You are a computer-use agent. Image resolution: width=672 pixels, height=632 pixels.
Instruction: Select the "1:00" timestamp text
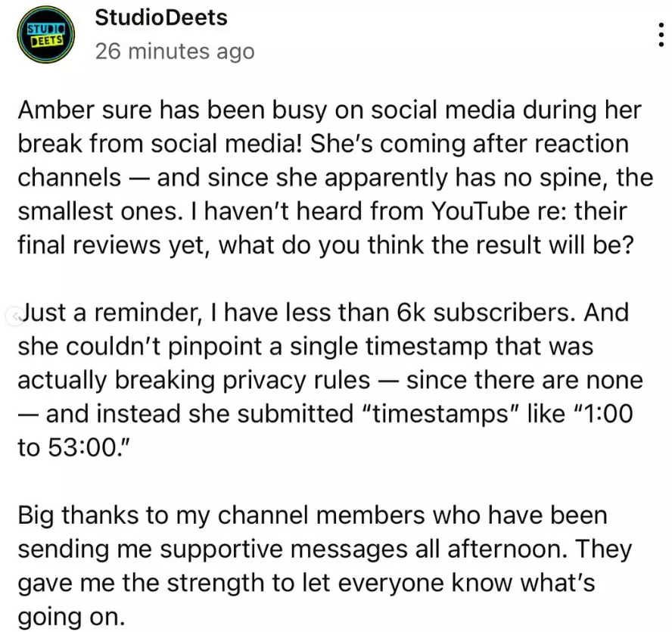pyautogui.click(x=608, y=414)
